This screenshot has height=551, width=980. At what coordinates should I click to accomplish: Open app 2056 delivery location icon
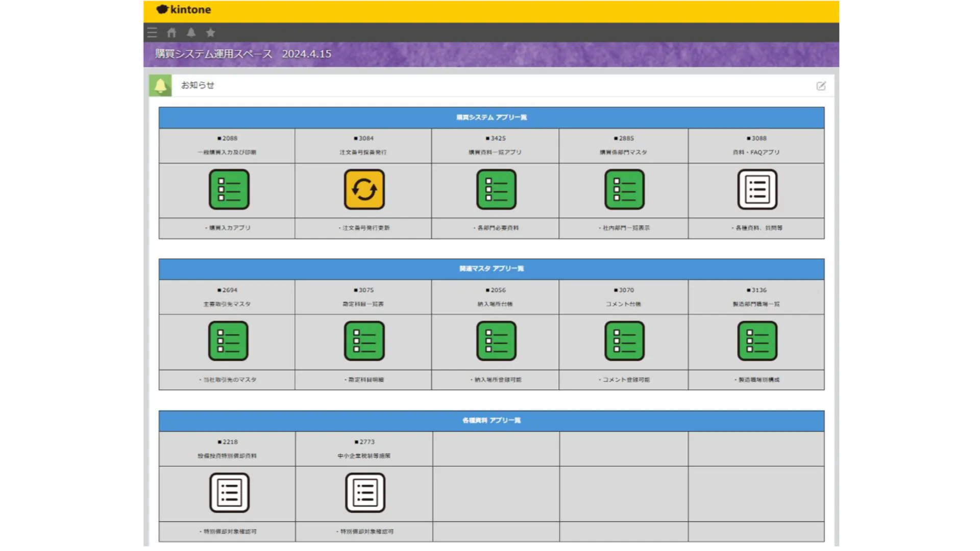(x=496, y=341)
